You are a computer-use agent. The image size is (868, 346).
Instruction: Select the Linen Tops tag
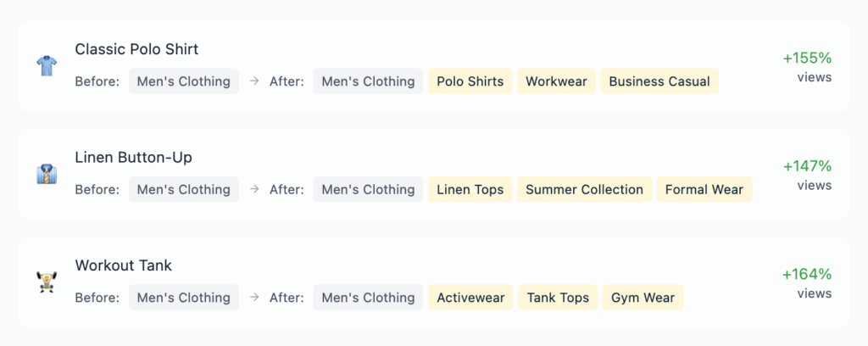(470, 189)
